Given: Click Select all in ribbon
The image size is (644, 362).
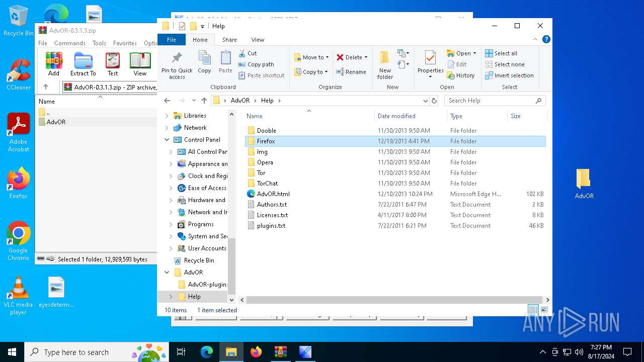Looking at the screenshot, I should (501, 53).
